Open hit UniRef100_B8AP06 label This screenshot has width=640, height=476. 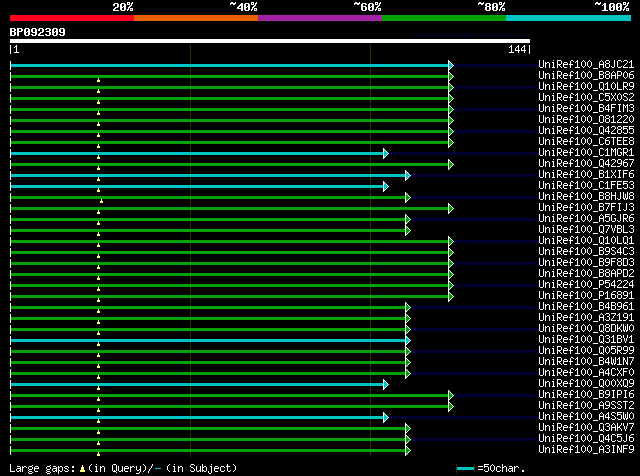click(586, 75)
